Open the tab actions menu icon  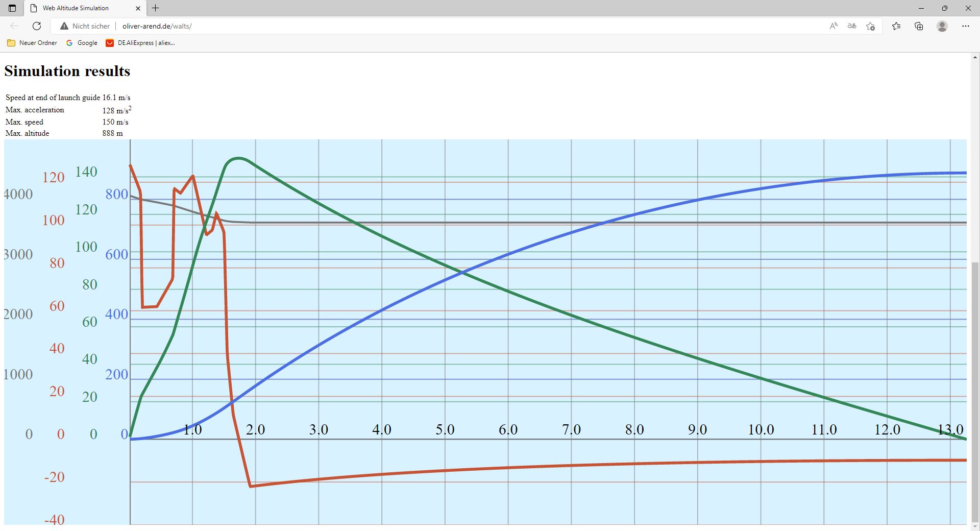coord(12,8)
